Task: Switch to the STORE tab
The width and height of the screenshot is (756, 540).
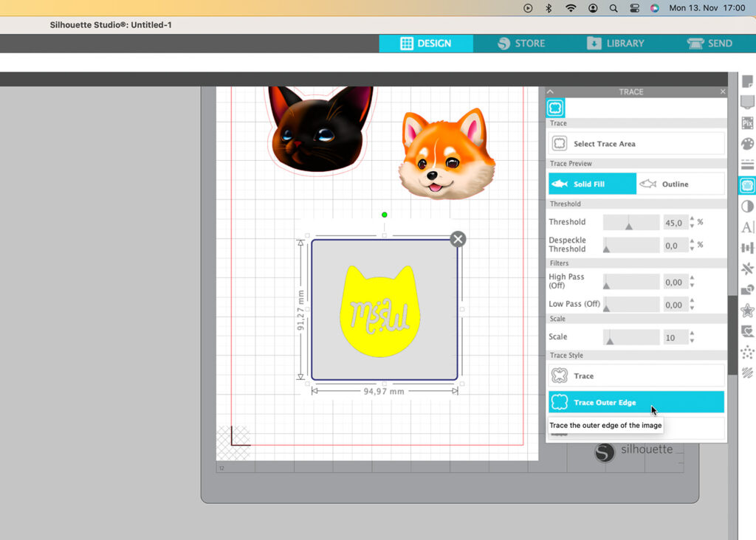Action: point(521,44)
